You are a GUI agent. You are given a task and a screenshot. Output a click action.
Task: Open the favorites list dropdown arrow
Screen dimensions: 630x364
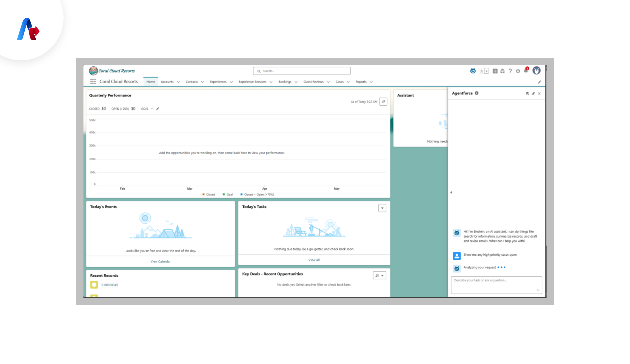pos(487,71)
